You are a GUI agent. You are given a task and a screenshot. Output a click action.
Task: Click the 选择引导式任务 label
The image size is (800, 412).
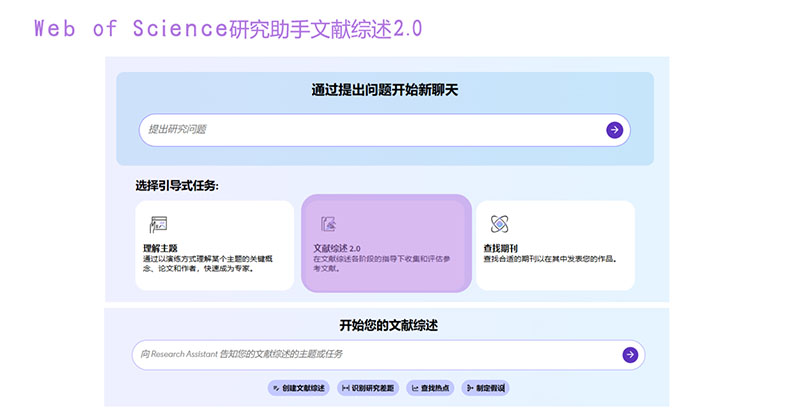[x=177, y=186]
